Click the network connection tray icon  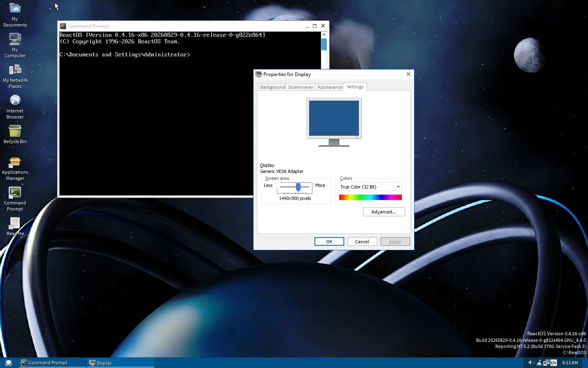(x=546, y=363)
